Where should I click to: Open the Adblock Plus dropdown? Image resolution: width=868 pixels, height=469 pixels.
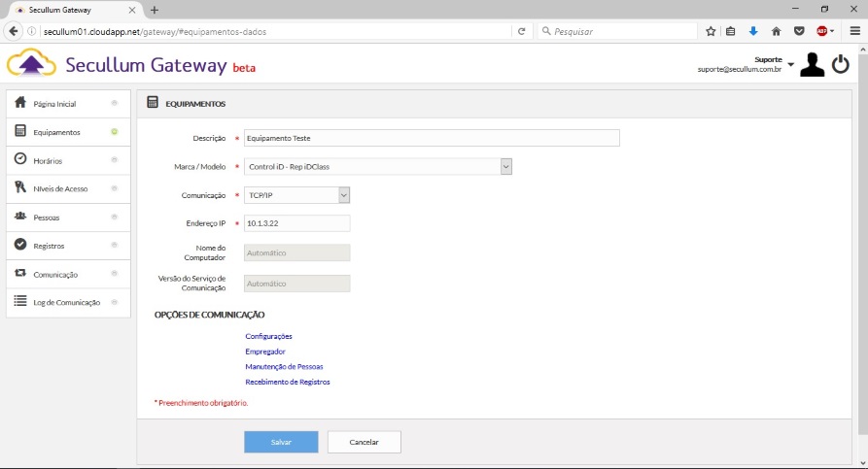coord(826,31)
